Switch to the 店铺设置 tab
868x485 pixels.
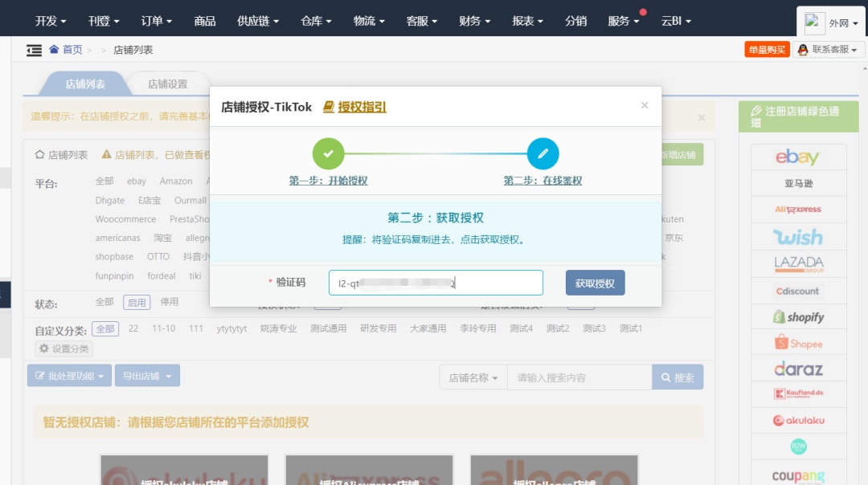[168, 83]
